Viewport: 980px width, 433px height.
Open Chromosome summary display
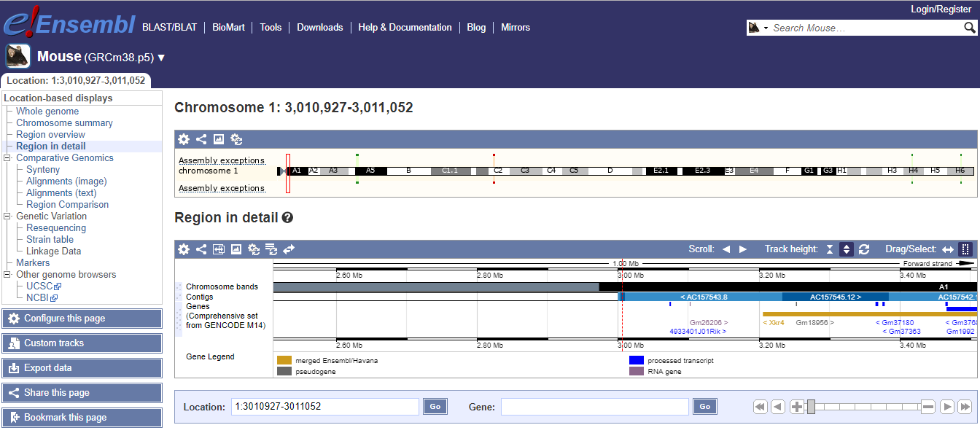pos(64,123)
